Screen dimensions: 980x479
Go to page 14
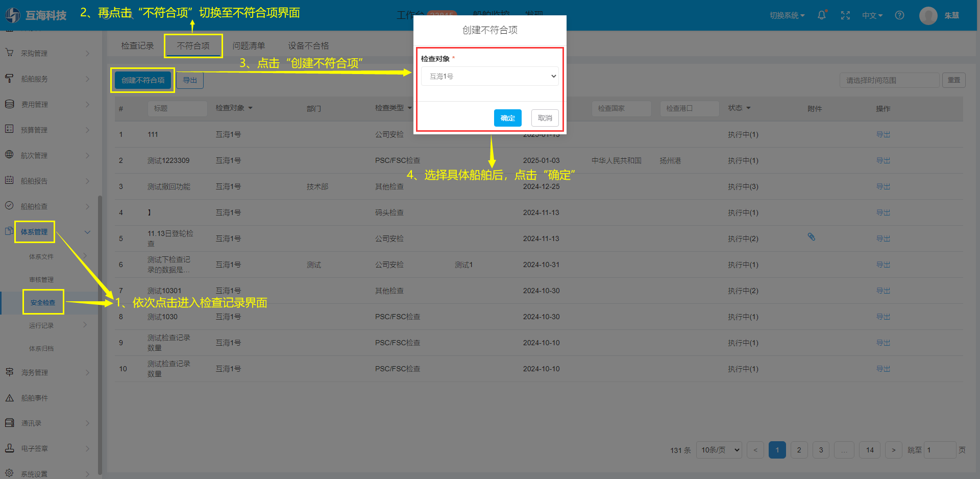pyautogui.click(x=870, y=450)
